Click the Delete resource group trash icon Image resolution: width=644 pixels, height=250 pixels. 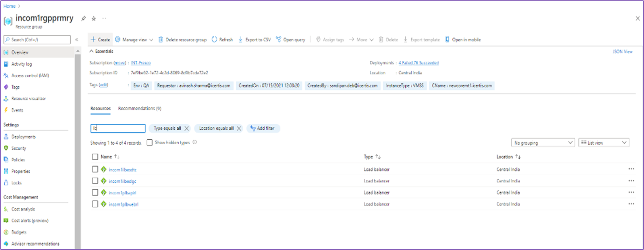[161, 39]
